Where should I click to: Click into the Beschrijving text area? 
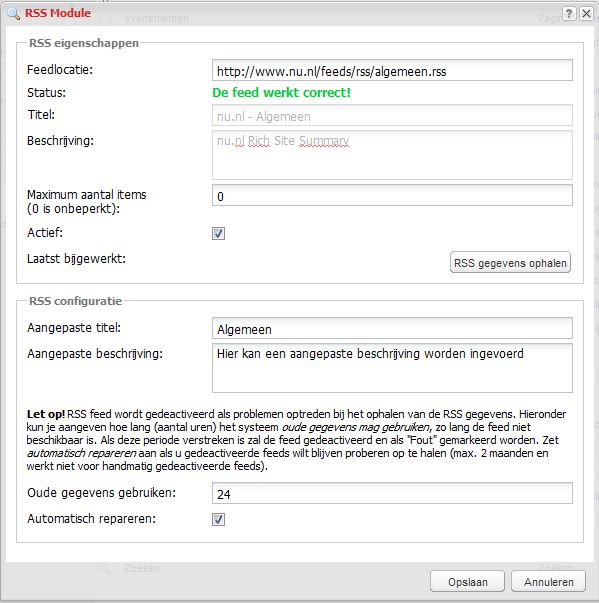pos(392,155)
